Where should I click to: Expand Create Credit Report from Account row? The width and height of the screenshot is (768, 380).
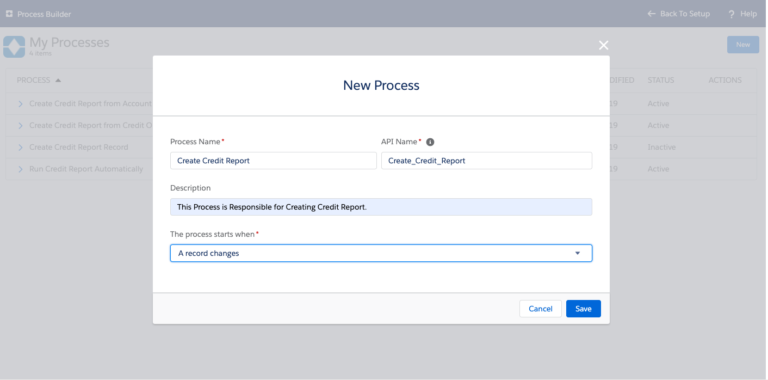coord(20,104)
